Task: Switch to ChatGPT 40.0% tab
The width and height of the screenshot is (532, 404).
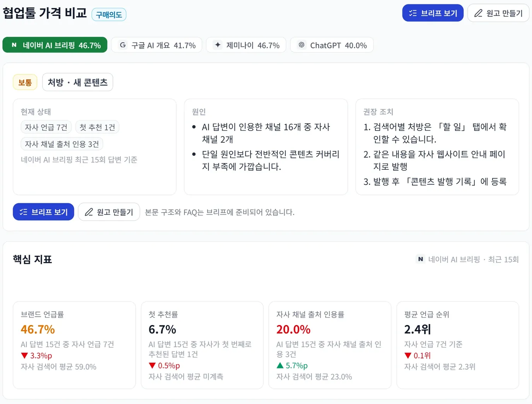Action: coord(332,45)
